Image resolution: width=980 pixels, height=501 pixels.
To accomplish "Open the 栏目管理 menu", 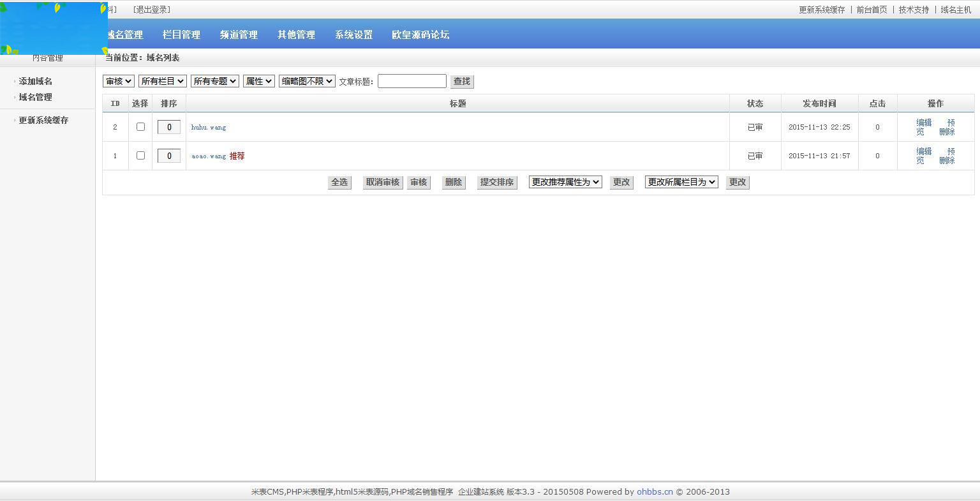I will (181, 34).
